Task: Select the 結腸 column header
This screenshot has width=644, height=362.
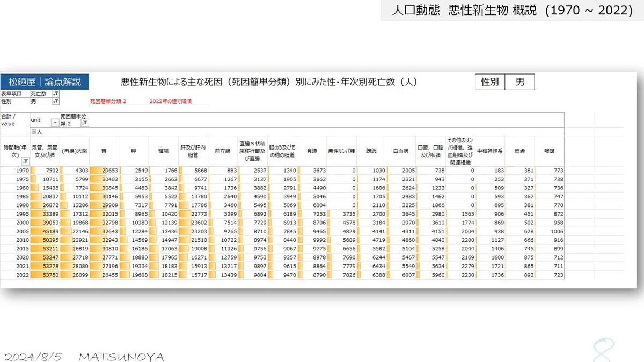Action: click(163, 152)
